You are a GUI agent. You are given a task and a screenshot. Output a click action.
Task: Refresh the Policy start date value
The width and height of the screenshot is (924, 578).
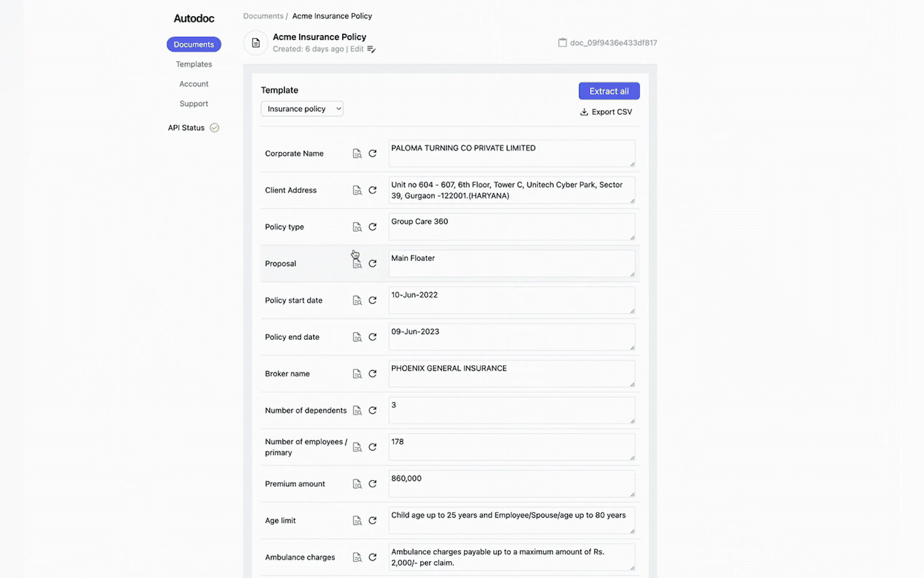click(x=373, y=301)
